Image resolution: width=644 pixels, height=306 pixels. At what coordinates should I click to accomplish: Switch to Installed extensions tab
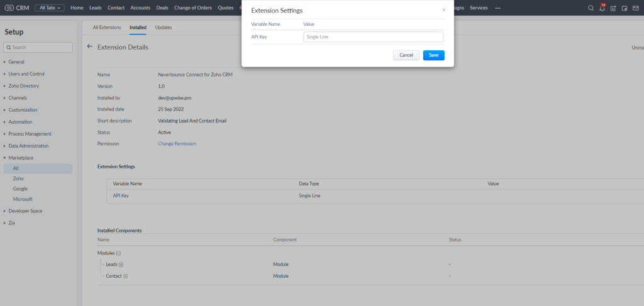(138, 28)
